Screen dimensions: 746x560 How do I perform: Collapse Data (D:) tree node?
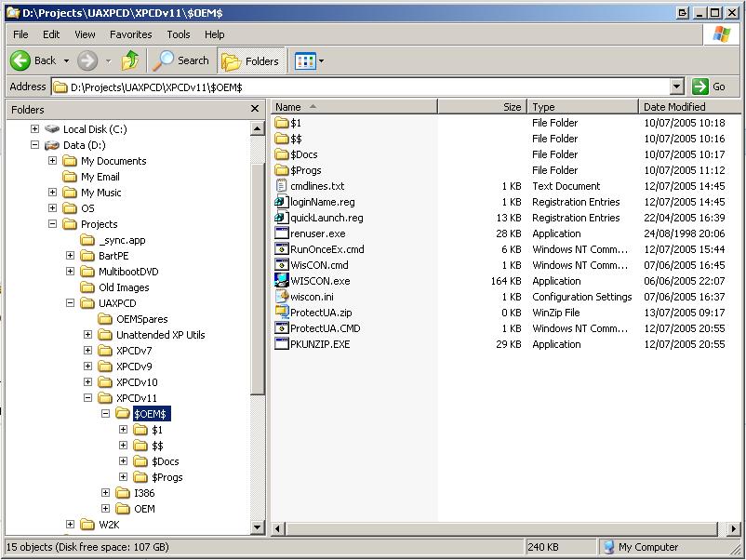coord(34,144)
